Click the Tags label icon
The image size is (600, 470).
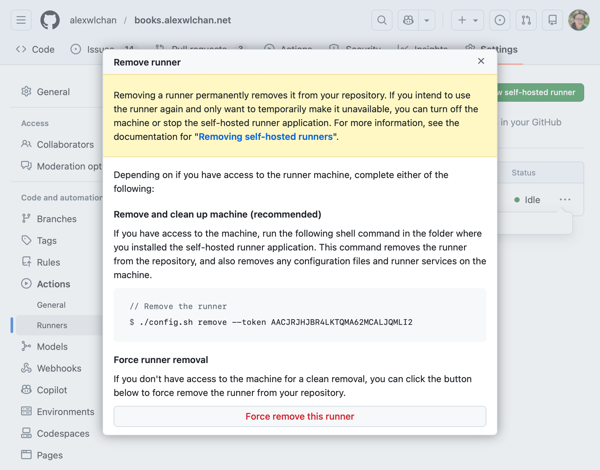click(x=26, y=240)
